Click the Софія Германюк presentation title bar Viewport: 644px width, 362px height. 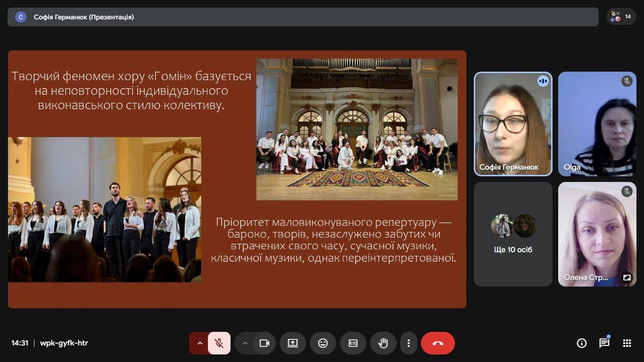pos(302,17)
